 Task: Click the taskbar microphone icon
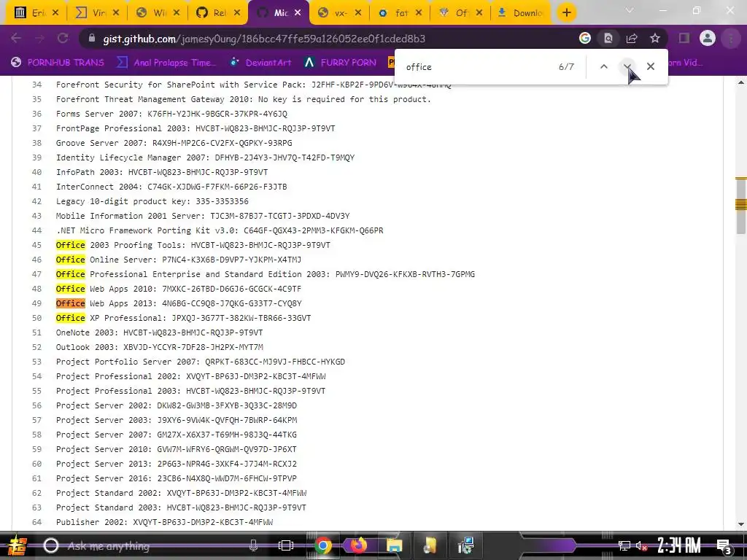(253, 545)
